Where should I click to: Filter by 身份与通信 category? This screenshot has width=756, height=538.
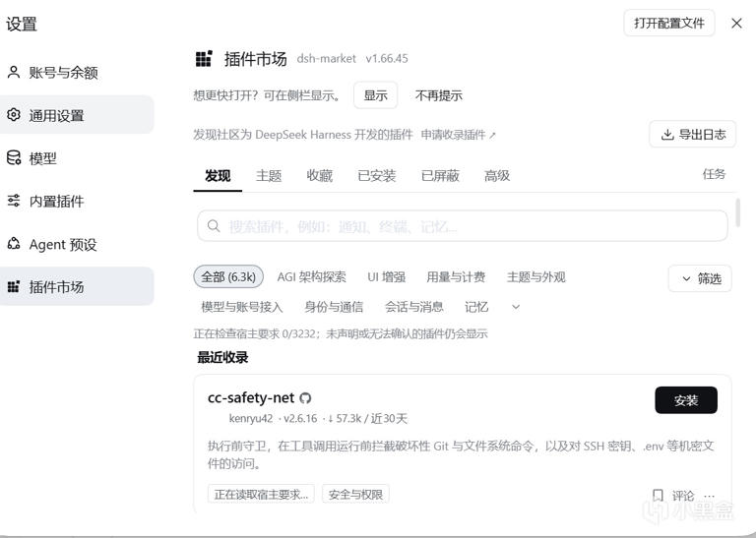334,307
